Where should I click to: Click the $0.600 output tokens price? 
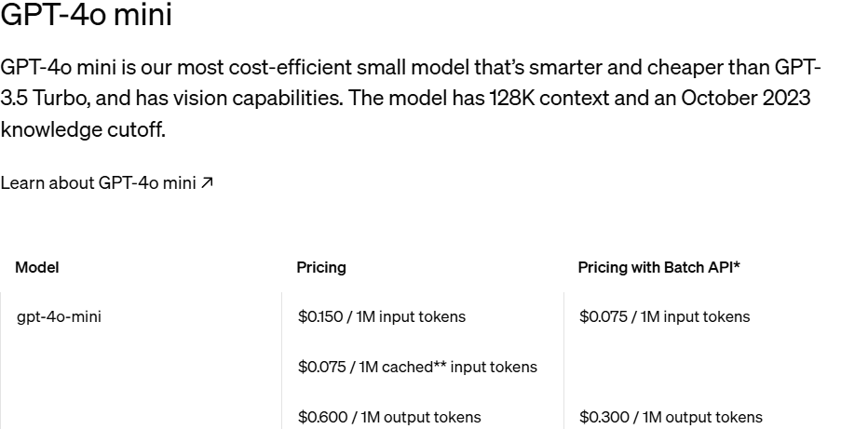pyautogui.click(x=389, y=417)
